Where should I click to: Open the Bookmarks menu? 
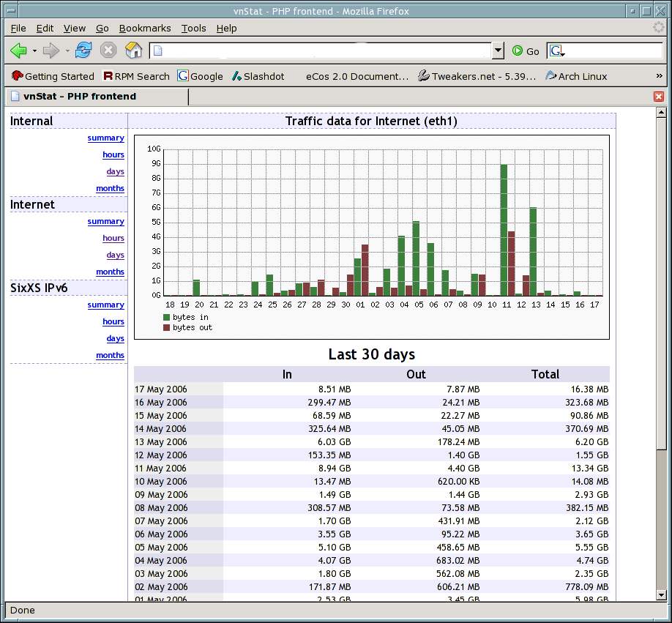[145, 29]
